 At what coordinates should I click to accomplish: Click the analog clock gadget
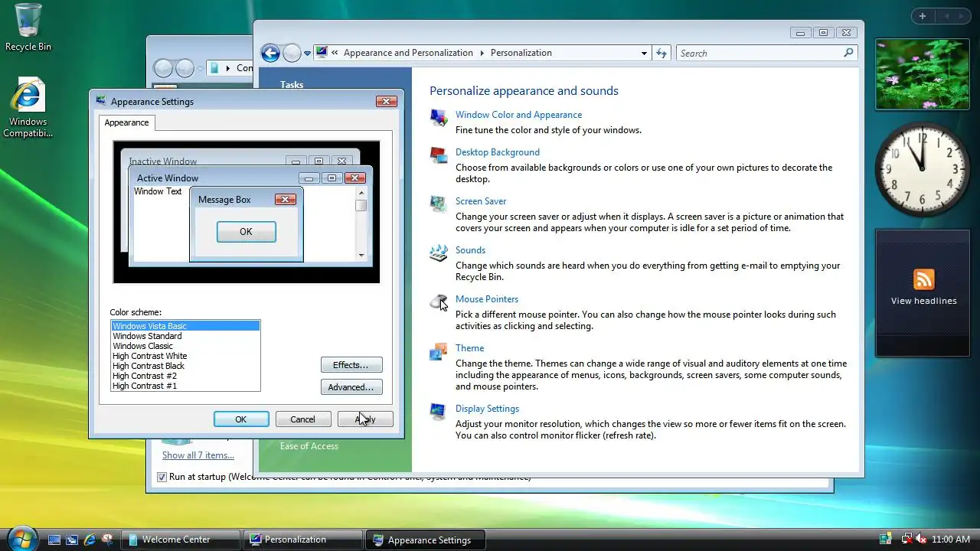923,169
